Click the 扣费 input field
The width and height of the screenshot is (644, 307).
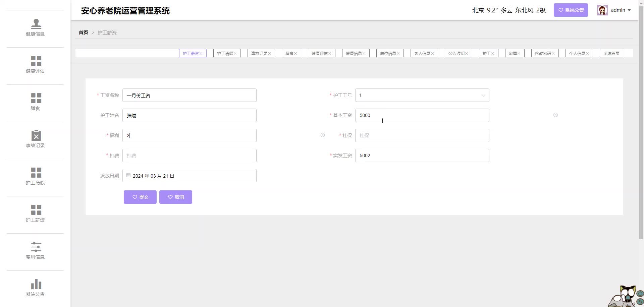click(x=190, y=156)
